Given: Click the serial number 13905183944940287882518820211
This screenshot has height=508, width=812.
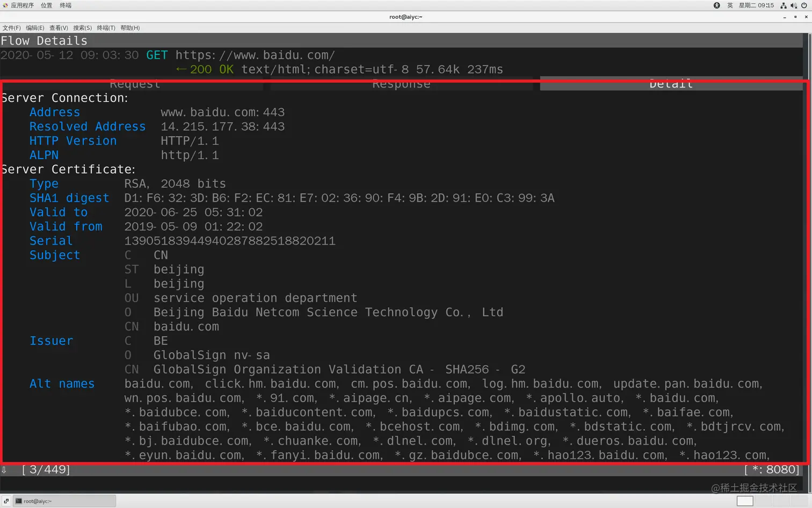Looking at the screenshot, I should (x=230, y=241).
